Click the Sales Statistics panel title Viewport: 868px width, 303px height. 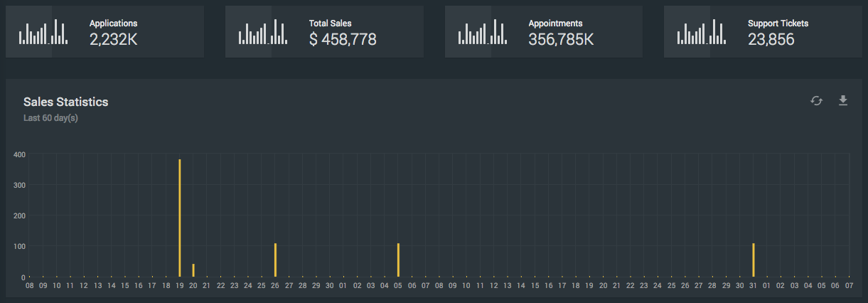pos(65,102)
